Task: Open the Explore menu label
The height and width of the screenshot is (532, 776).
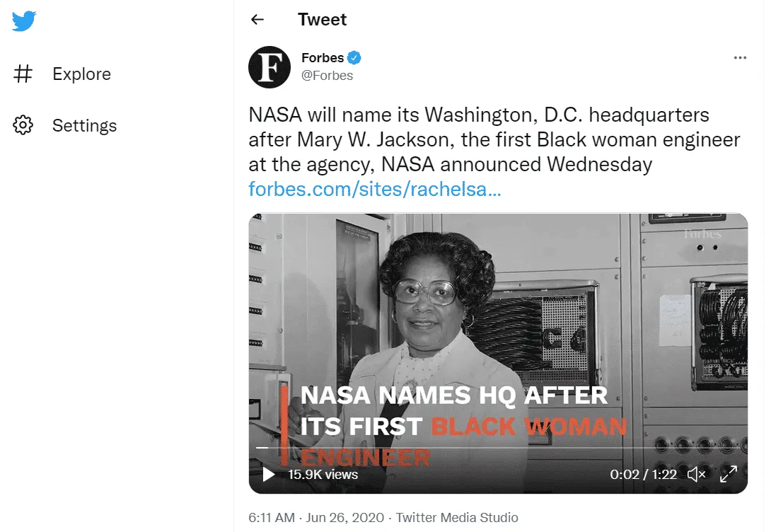Action: (x=81, y=74)
